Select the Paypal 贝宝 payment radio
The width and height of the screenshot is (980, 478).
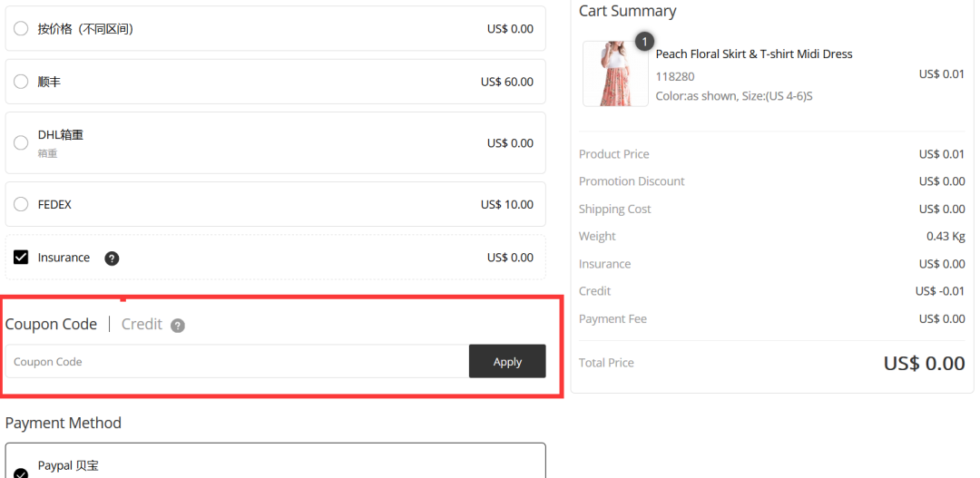point(21,473)
